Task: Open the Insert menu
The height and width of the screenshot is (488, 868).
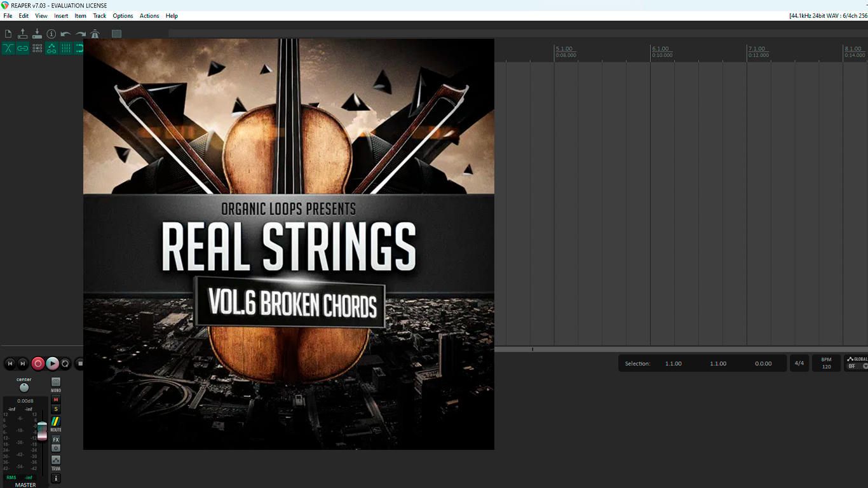Action: (61, 16)
